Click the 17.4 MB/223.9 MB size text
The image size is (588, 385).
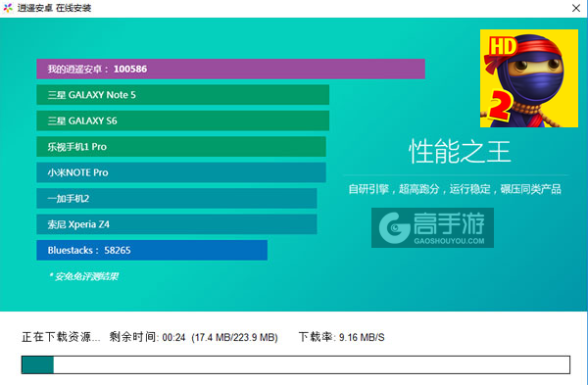click(x=235, y=337)
